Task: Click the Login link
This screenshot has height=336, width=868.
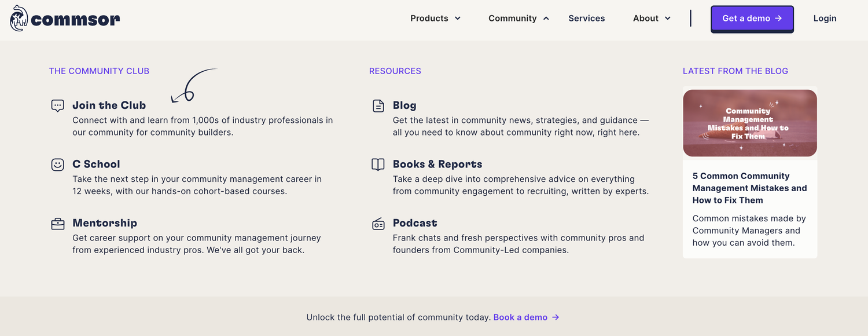Action: (825, 19)
